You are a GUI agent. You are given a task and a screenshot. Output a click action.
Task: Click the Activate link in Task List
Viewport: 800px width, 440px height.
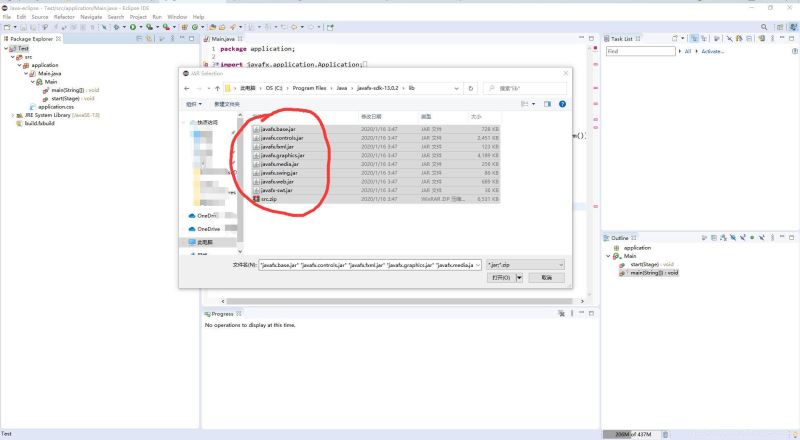pyautogui.click(x=712, y=51)
